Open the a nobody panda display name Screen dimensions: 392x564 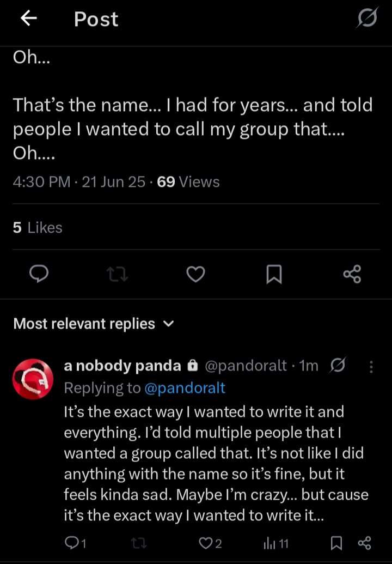pos(122,366)
